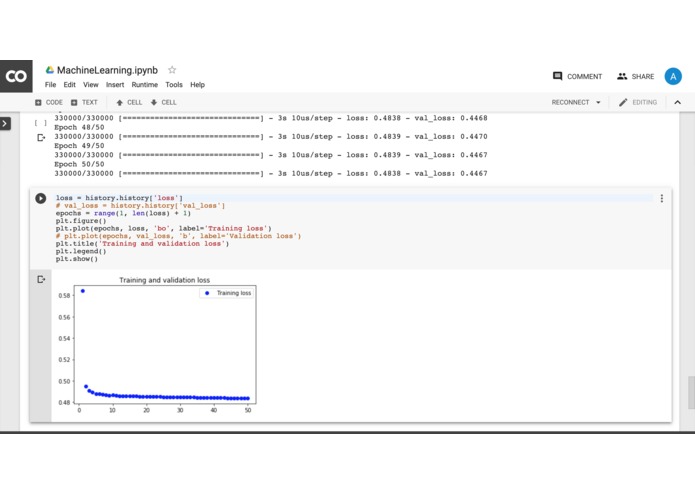Click the loss chart image
This screenshot has height=494, width=695.
(x=157, y=345)
